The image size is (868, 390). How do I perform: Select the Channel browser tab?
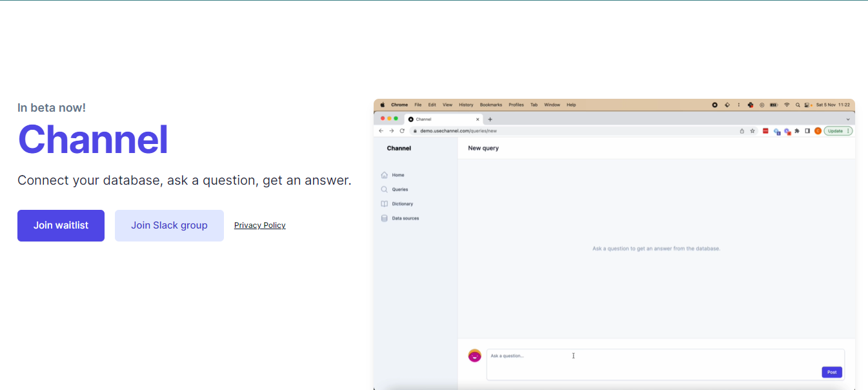click(444, 119)
